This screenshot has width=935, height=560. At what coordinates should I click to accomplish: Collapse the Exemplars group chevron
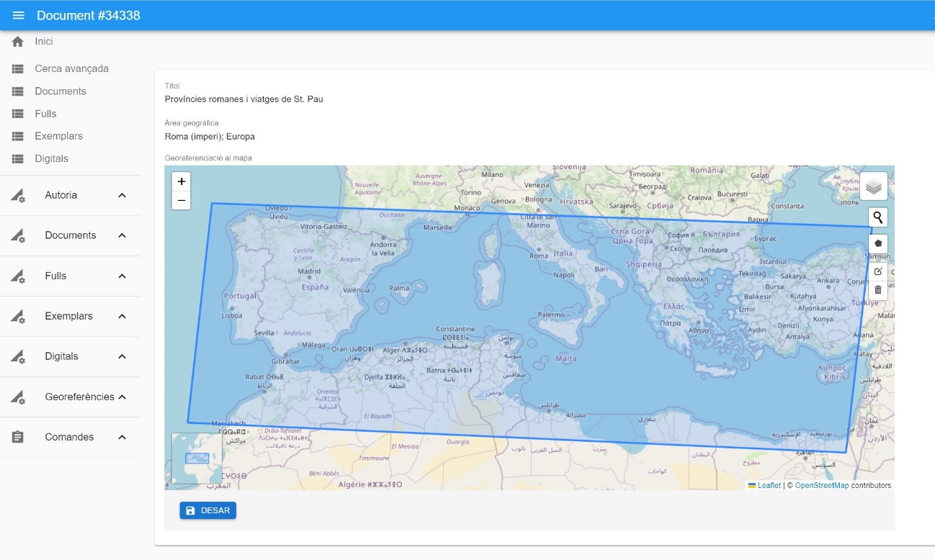pyautogui.click(x=122, y=317)
